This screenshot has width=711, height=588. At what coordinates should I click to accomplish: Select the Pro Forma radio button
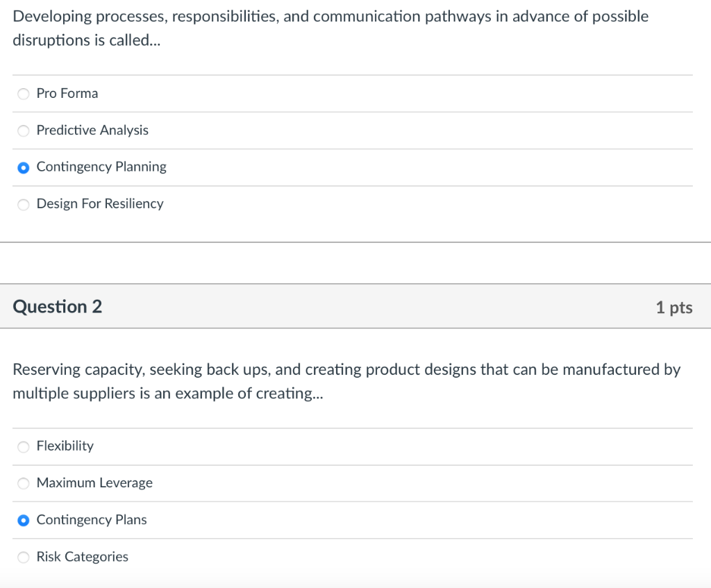coord(23,94)
